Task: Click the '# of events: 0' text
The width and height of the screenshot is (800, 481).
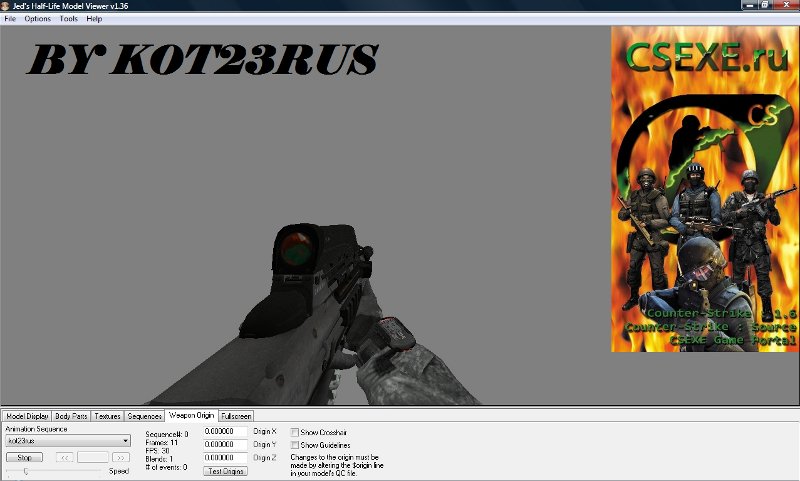Action: point(166,467)
